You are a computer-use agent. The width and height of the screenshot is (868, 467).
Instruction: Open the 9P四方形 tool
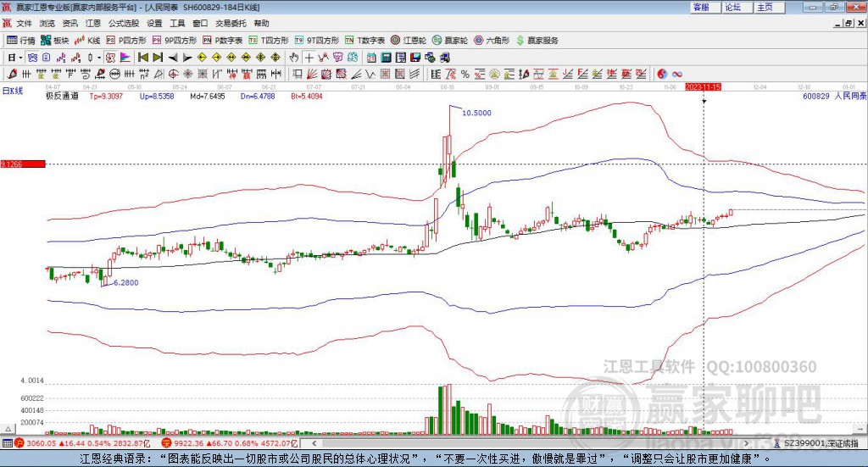point(175,41)
